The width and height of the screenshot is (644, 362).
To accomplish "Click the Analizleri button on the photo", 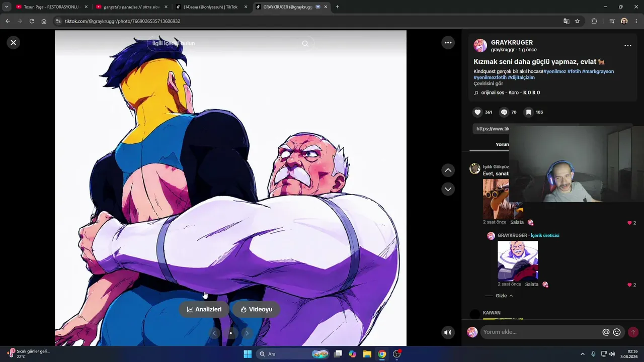I will (x=204, y=309).
